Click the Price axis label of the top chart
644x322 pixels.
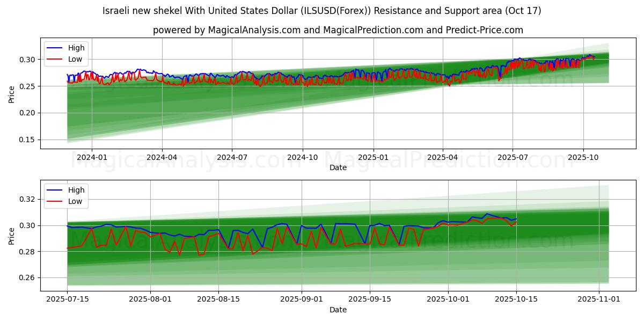click(x=12, y=94)
